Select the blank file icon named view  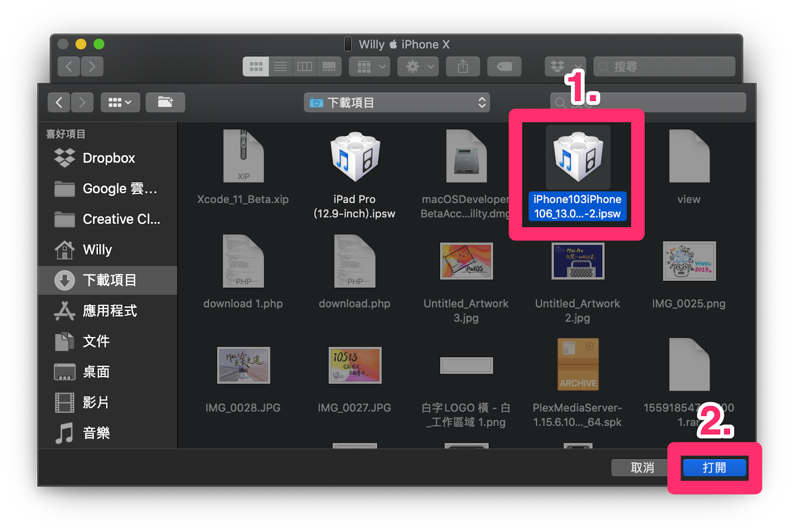tap(689, 156)
